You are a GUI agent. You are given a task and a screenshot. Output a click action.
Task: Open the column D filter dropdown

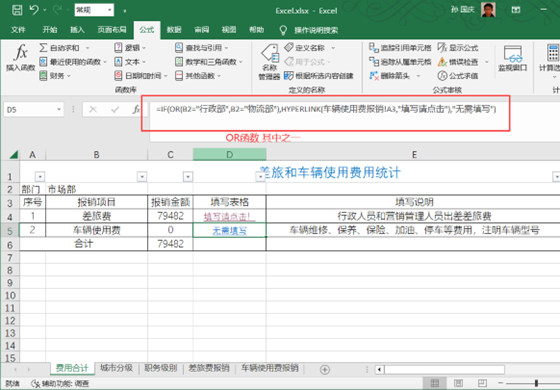(260, 176)
